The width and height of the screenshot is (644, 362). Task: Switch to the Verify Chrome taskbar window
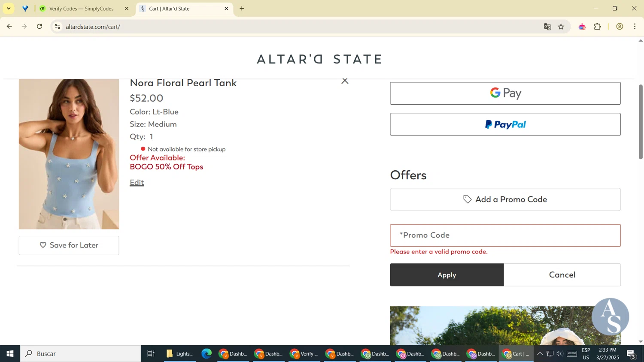[304, 354]
